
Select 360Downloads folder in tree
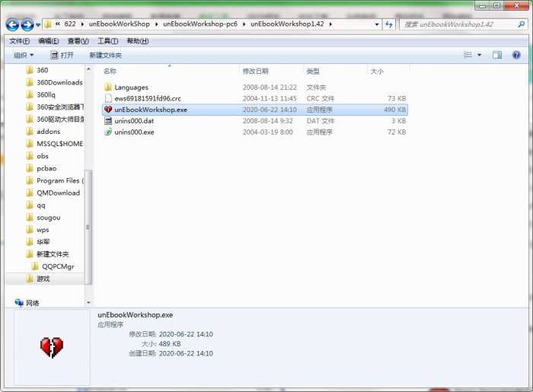pos(59,82)
